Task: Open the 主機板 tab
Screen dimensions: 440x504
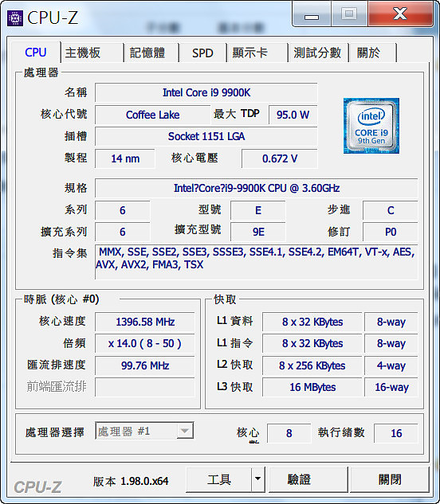Action: tap(92, 53)
